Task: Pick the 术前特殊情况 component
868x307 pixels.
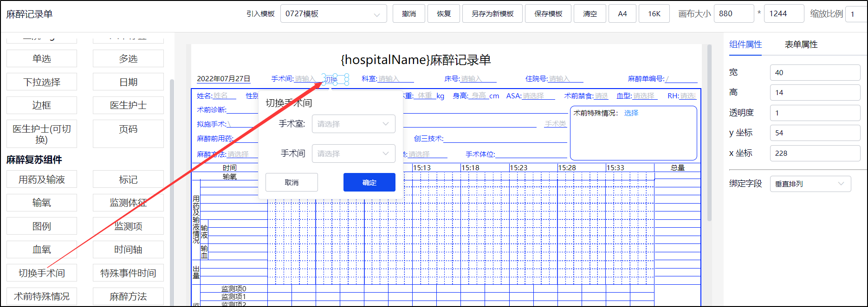Action: coord(42,296)
